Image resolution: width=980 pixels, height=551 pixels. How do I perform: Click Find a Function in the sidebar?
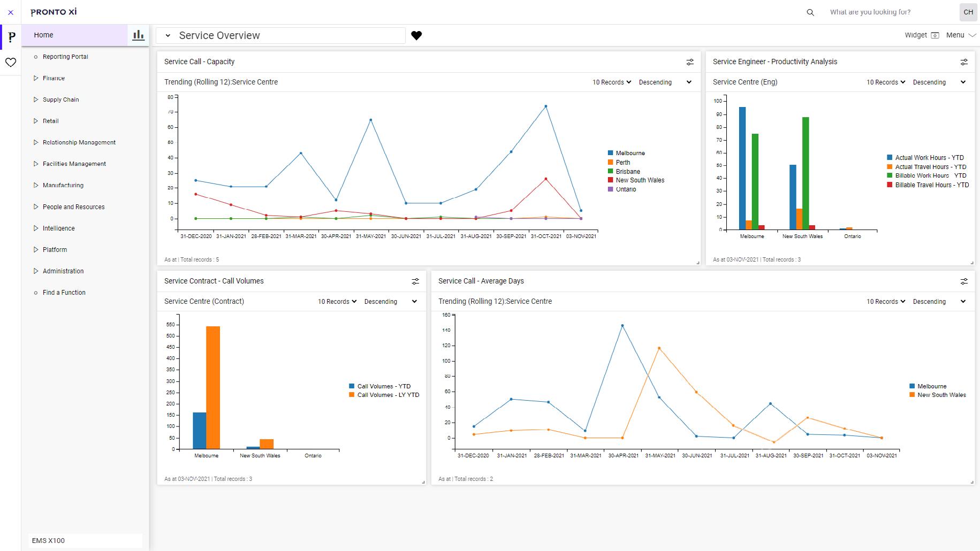tap(64, 292)
